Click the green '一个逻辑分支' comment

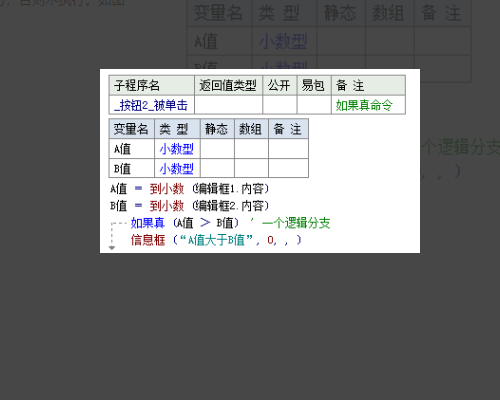(x=296, y=223)
